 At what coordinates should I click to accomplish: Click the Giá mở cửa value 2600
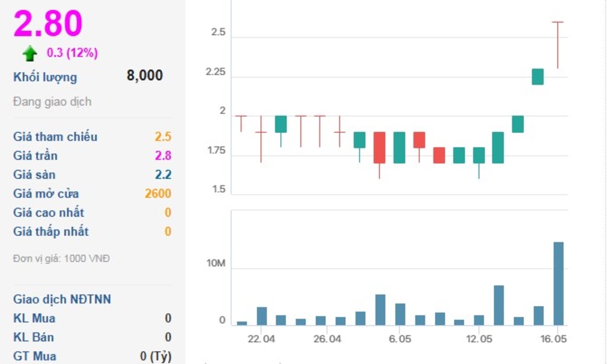158,194
